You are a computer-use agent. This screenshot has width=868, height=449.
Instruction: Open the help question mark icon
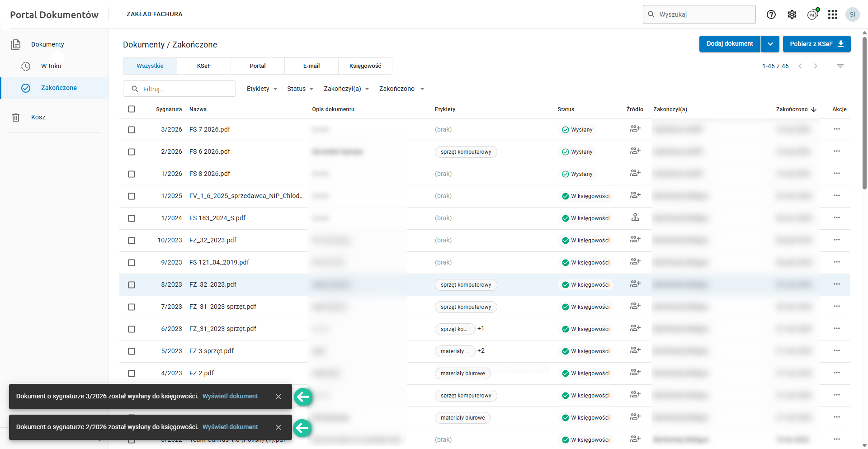[771, 14]
